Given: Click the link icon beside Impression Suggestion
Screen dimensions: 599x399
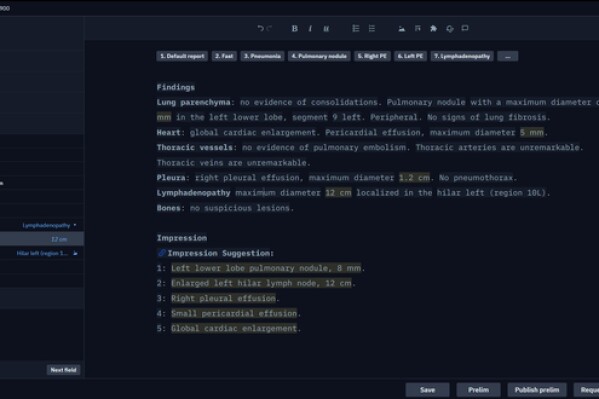Looking at the screenshot, I should tap(162, 253).
